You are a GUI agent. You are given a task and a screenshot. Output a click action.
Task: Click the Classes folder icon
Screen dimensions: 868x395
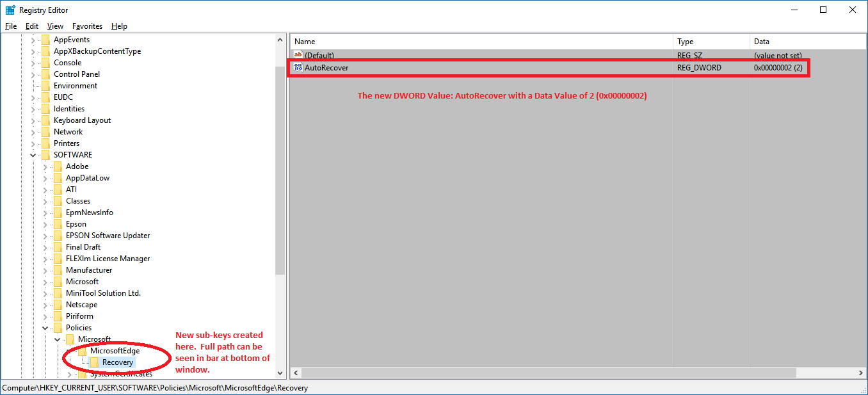tap(58, 201)
